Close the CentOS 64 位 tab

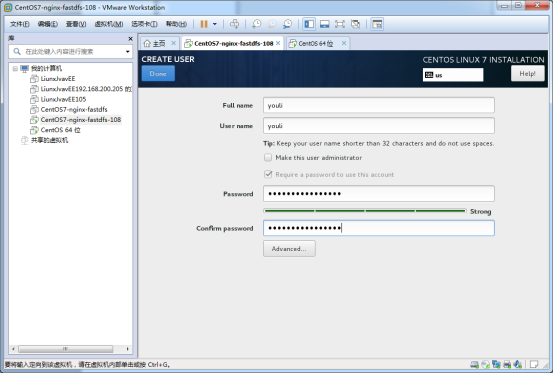[344, 43]
